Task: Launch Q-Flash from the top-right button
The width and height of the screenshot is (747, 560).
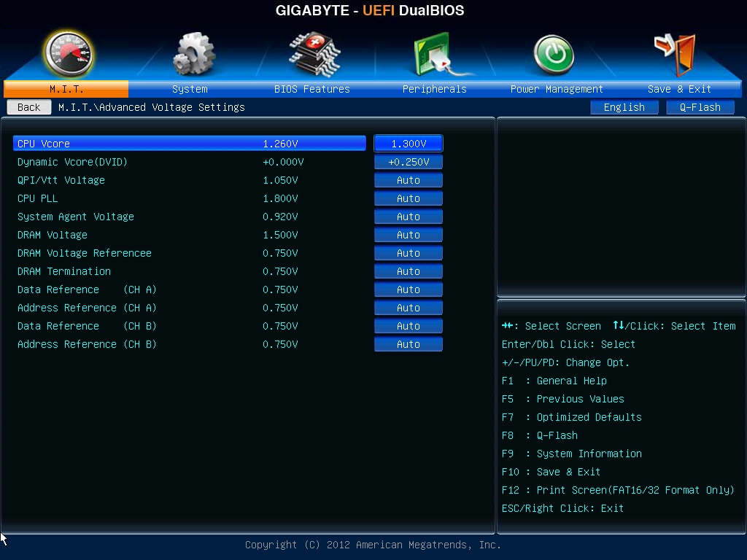Action: (x=700, y=107)
